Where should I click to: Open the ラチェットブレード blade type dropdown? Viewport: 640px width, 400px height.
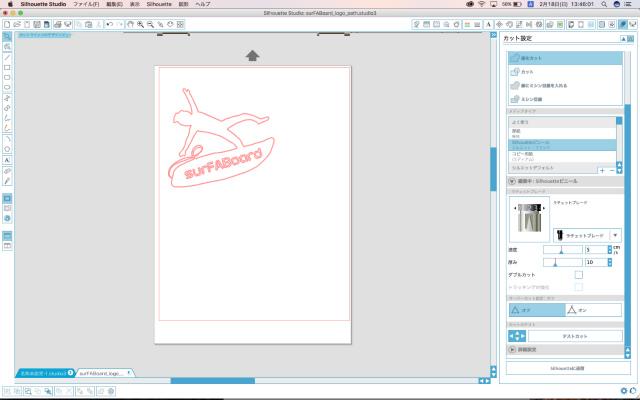587,236
